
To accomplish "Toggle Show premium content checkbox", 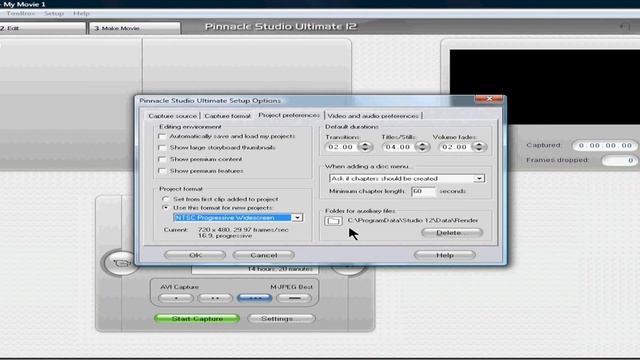I will [x=162, y=159].
